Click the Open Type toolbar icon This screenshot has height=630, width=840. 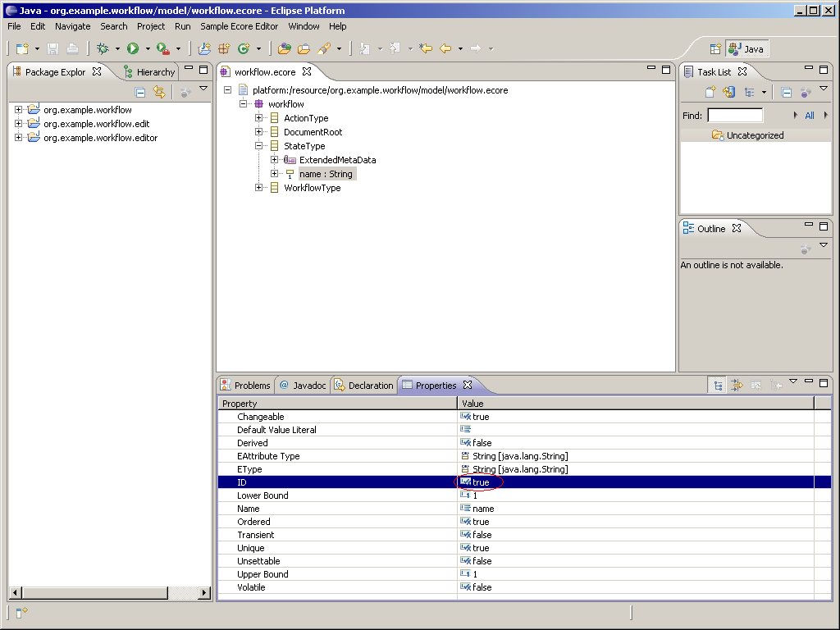284,49
